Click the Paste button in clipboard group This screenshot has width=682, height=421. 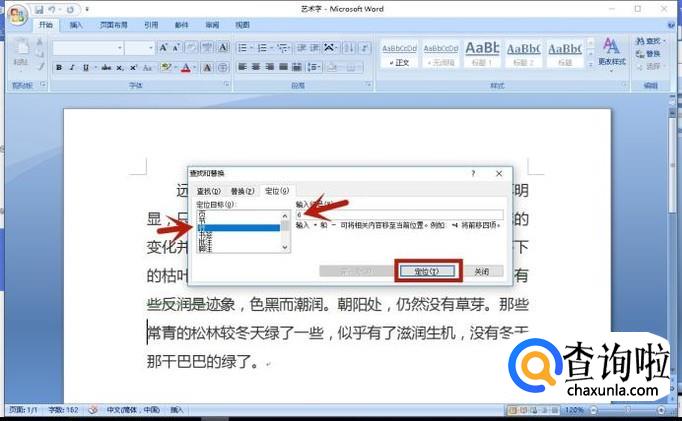tap(21, 54)
